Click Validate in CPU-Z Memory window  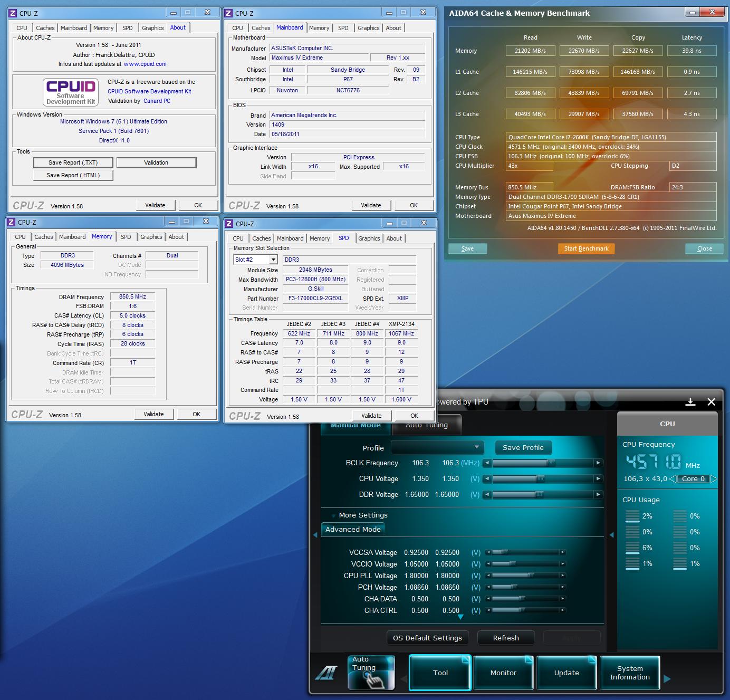tap(153, 414)
